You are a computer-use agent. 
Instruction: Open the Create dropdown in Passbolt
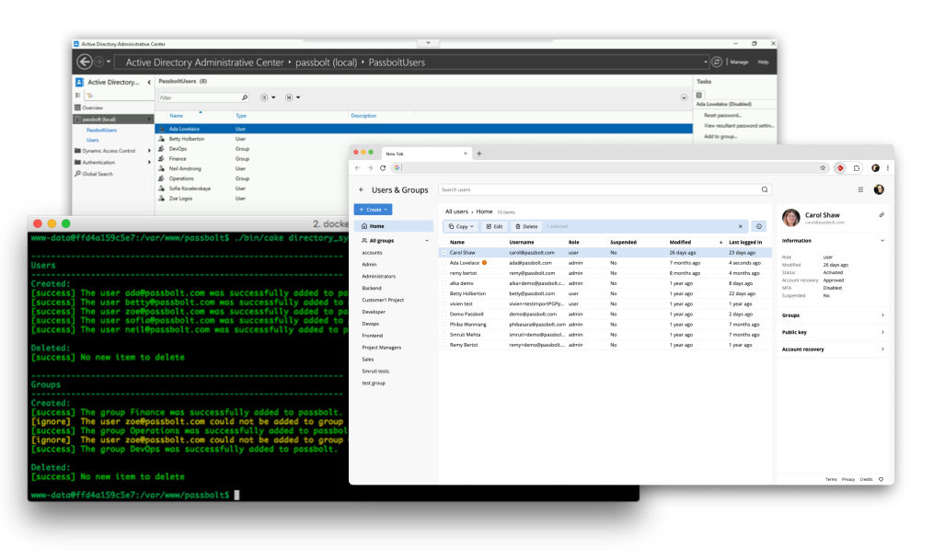point(373,210)
